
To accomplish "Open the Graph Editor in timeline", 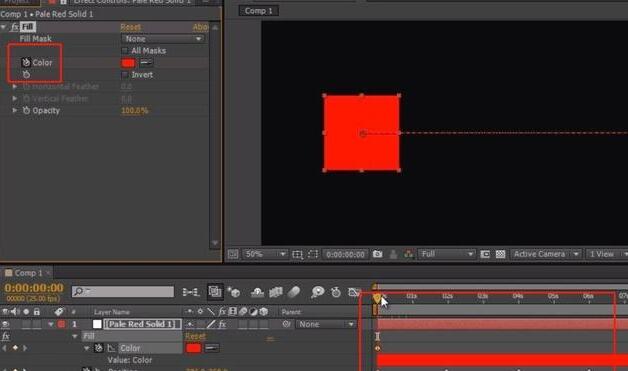I will (354, 292).
